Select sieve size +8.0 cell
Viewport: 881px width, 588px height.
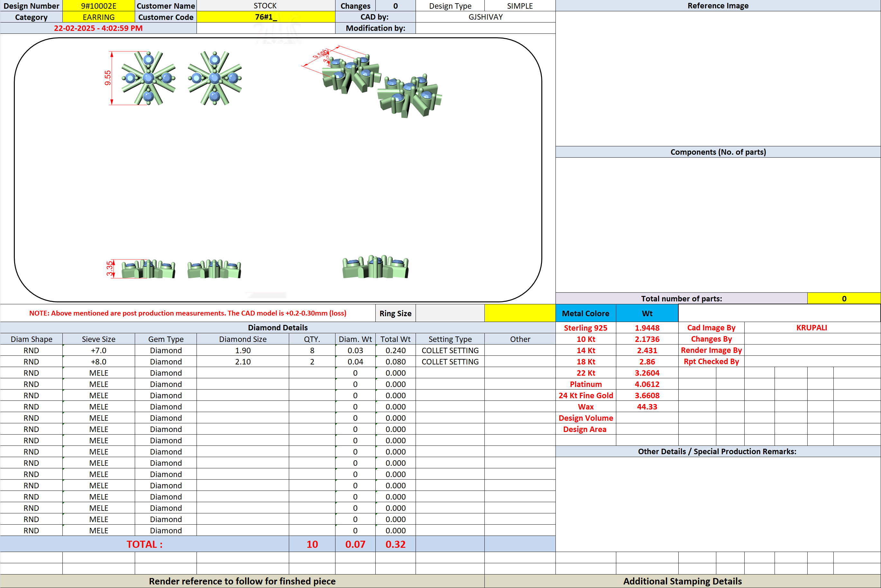(99, 362)
